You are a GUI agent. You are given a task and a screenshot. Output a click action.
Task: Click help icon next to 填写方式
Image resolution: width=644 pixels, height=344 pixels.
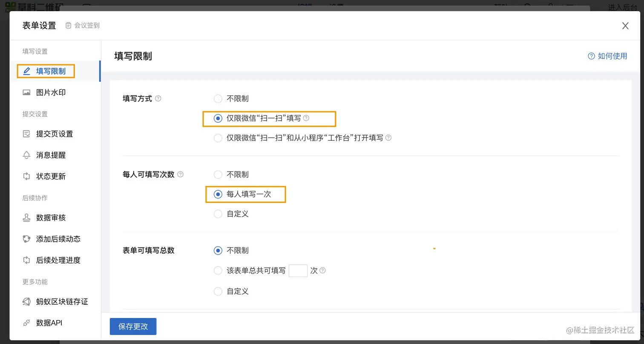158,98
